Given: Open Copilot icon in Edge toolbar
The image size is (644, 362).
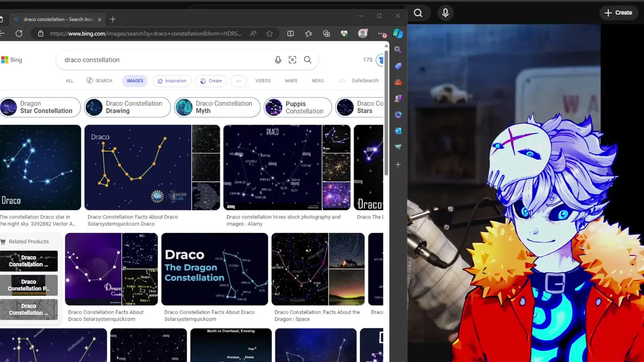Looking at the screenshot, I should coord(398,34).
